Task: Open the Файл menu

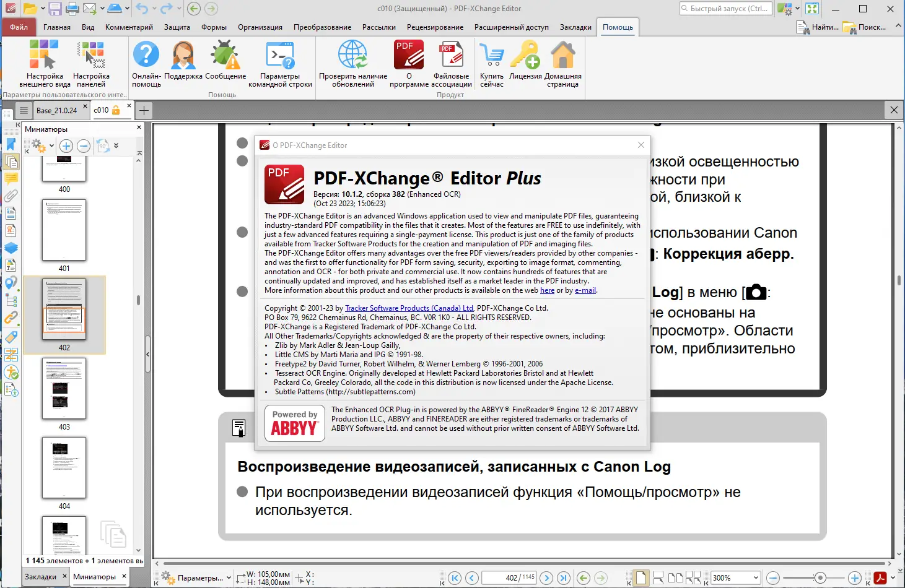Action: (x=19, y=27)
